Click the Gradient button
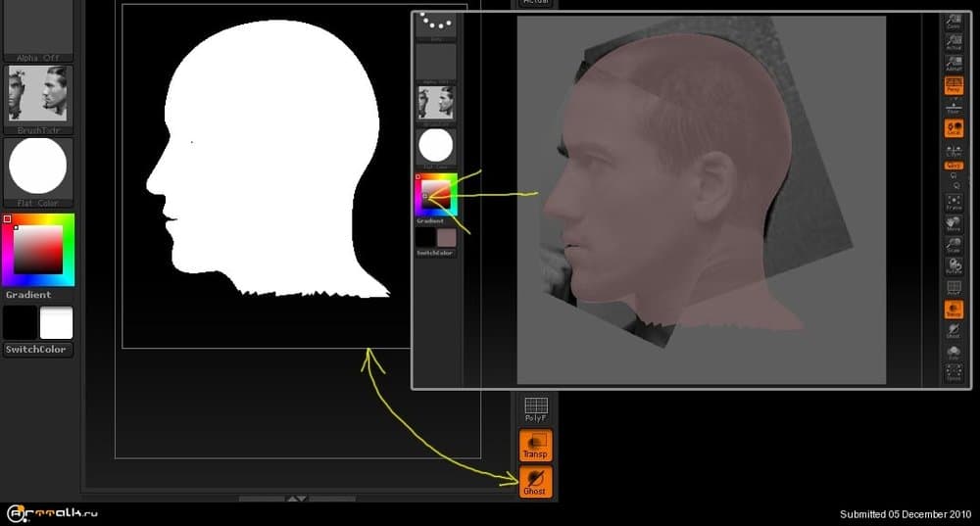 point(28,295)
